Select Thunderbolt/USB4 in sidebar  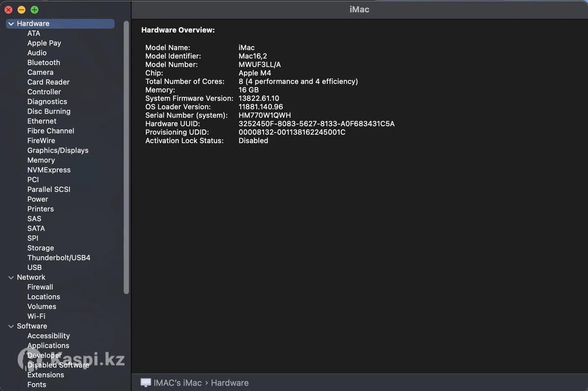click(59, 258)
